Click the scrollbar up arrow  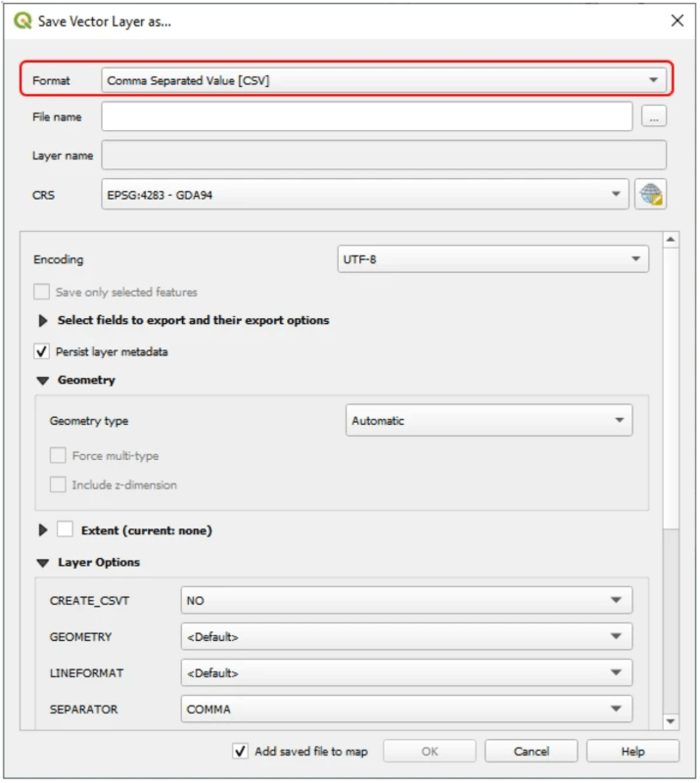pyautogui.click(x=671, y=240)
